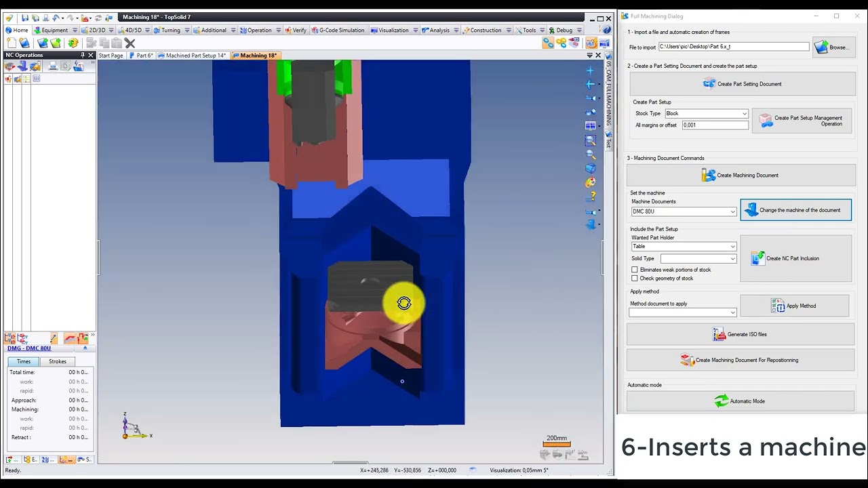Click the yellow box rebuild icon in ribbon
The height and width of the screenshot is (488, 868).
[x=73, y=43]
